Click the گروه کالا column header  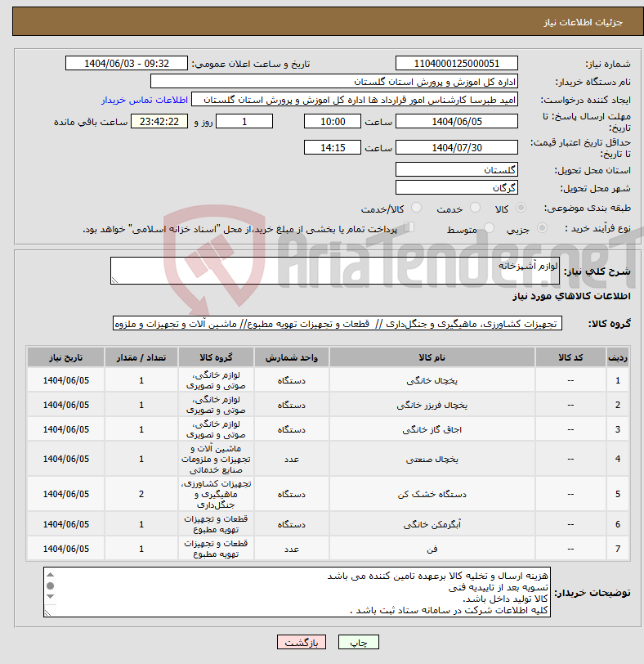(x=216, y=358)
